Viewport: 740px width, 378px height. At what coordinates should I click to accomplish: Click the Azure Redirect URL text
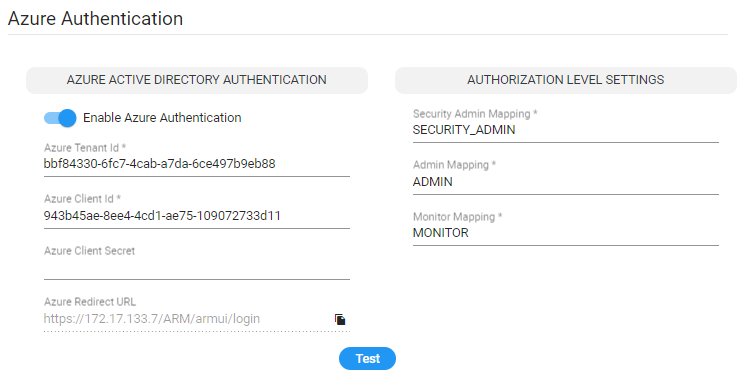click(151, 319)
